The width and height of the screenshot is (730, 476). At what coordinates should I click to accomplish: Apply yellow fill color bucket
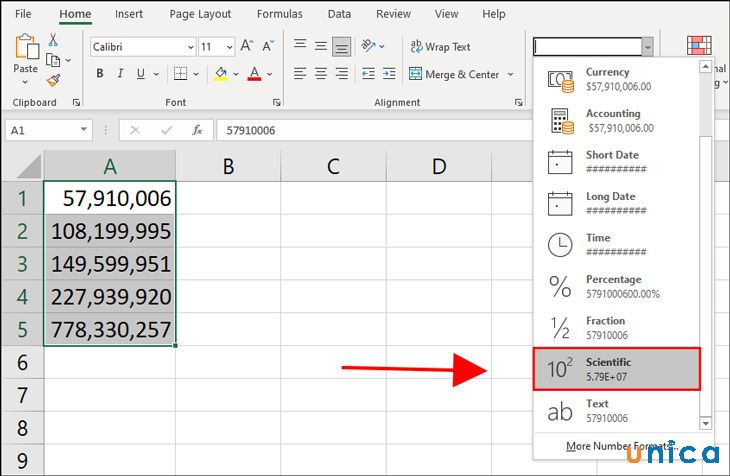point(221,74)
